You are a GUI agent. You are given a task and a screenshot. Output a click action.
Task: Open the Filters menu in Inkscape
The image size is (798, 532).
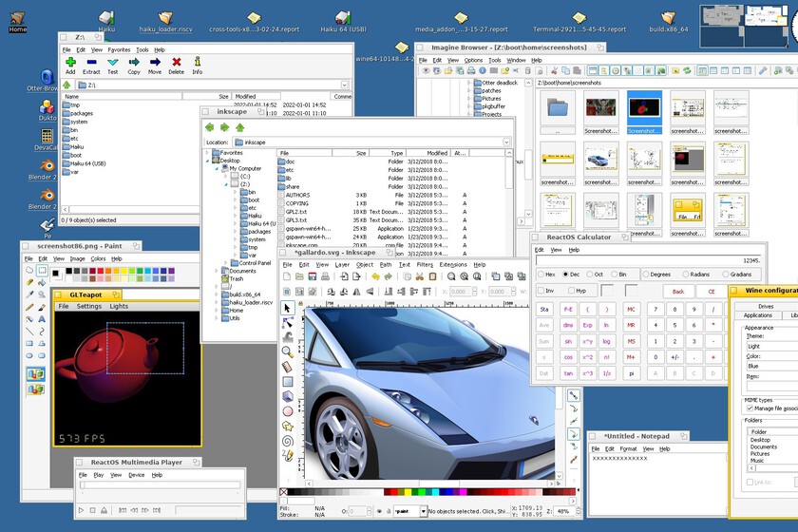tap(425, 265)
